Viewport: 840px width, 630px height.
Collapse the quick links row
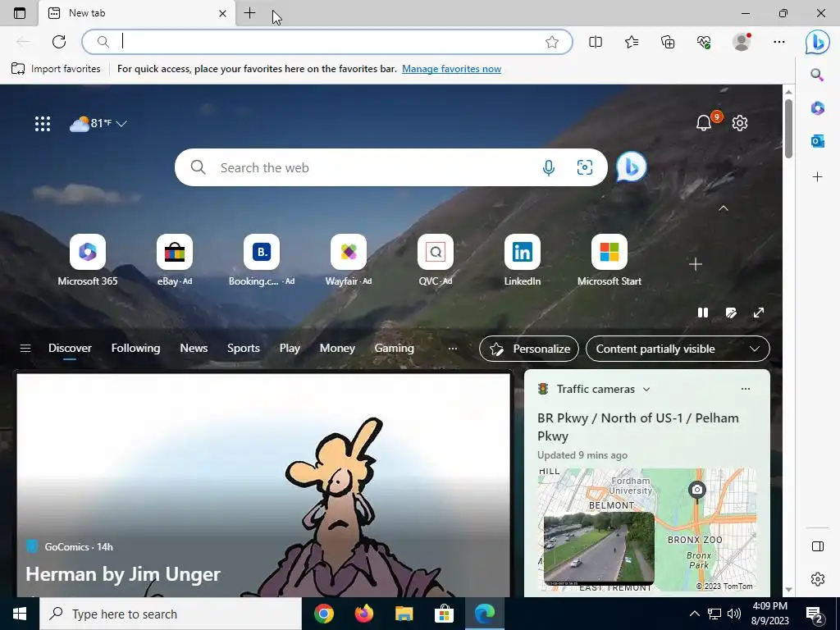(724, 208)
